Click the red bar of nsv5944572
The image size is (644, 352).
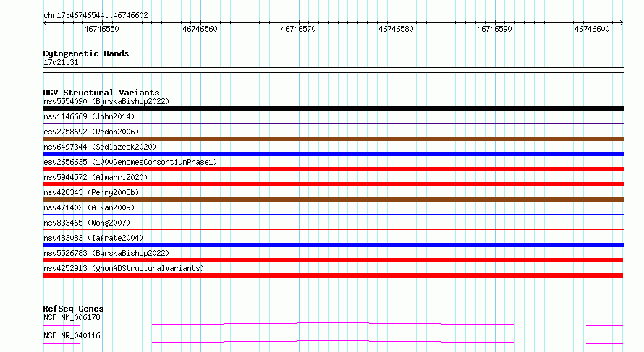pos(333,184)
